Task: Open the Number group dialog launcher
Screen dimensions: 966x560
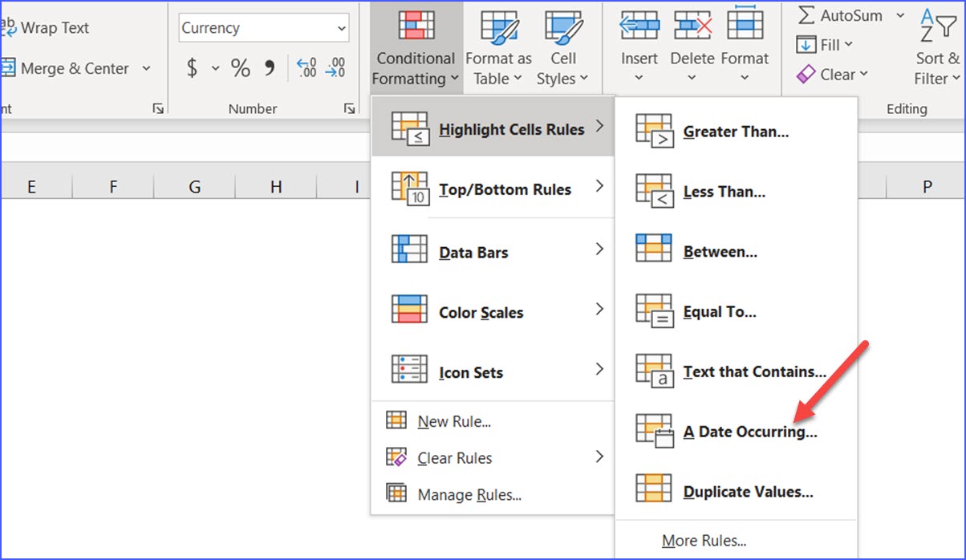Action: point(349,108)
